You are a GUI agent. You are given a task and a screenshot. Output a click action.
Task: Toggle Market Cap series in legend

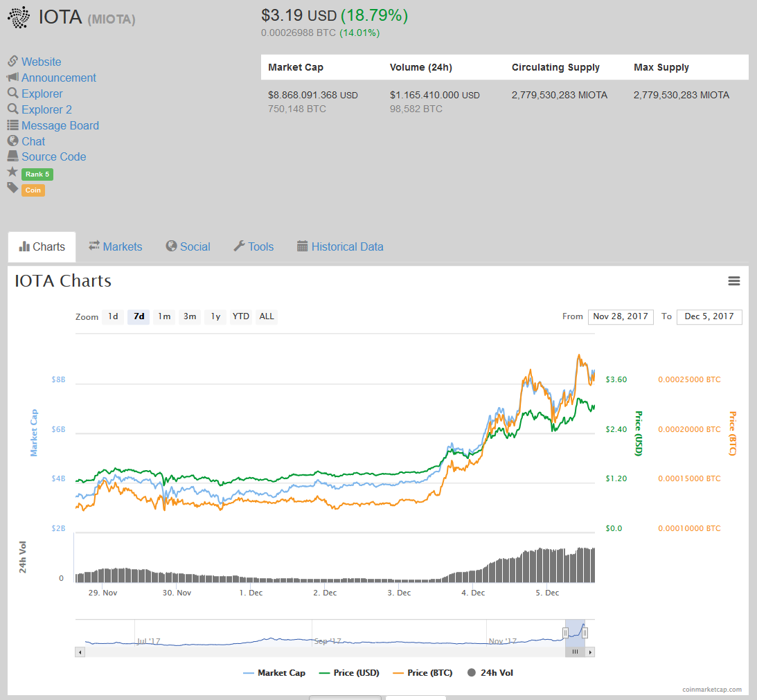[x=274, y=673]
